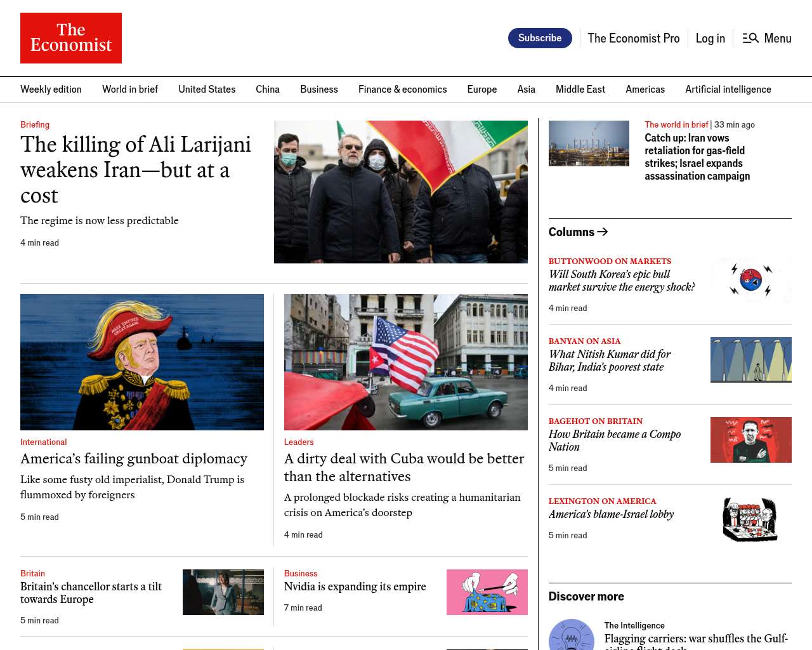Read America's failing gunboat diplomacy article

point(134,458)
